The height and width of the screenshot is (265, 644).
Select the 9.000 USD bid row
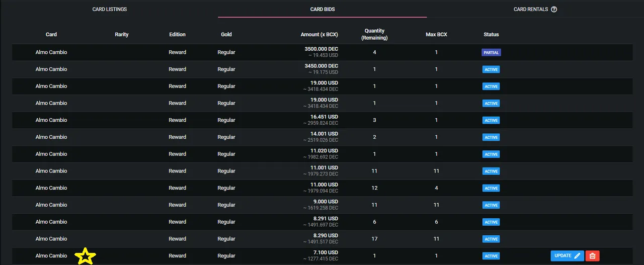click(x=322, y=205)
